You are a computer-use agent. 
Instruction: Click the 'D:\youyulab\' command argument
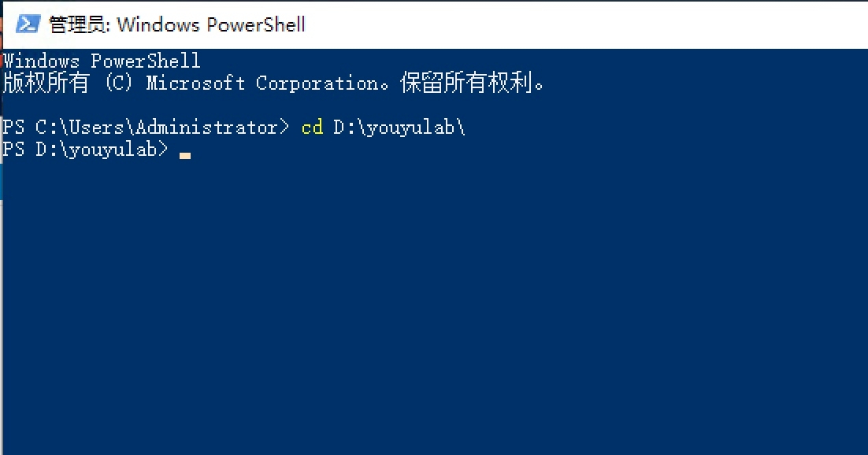(399, 128)
